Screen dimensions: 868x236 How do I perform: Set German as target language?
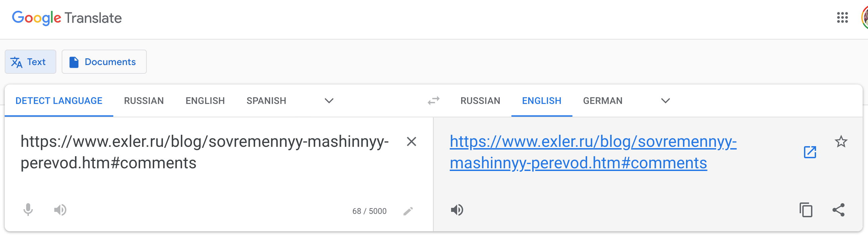(603, 101)
